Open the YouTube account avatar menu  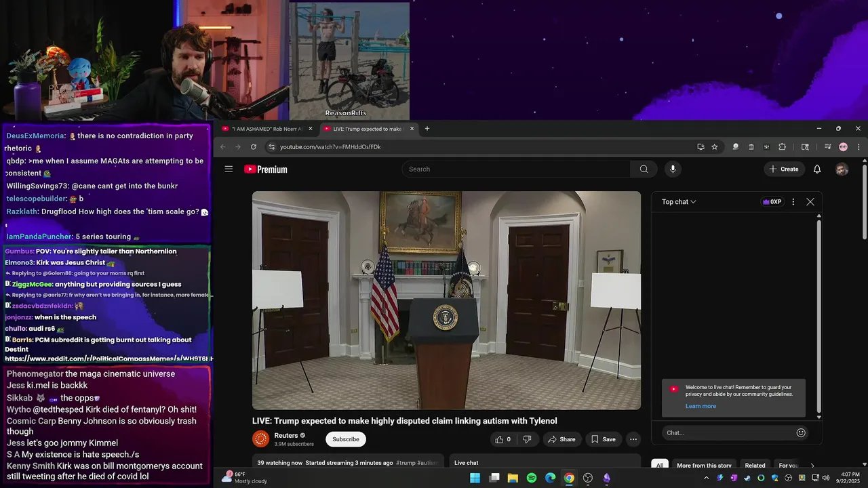[x=842, y=169]
